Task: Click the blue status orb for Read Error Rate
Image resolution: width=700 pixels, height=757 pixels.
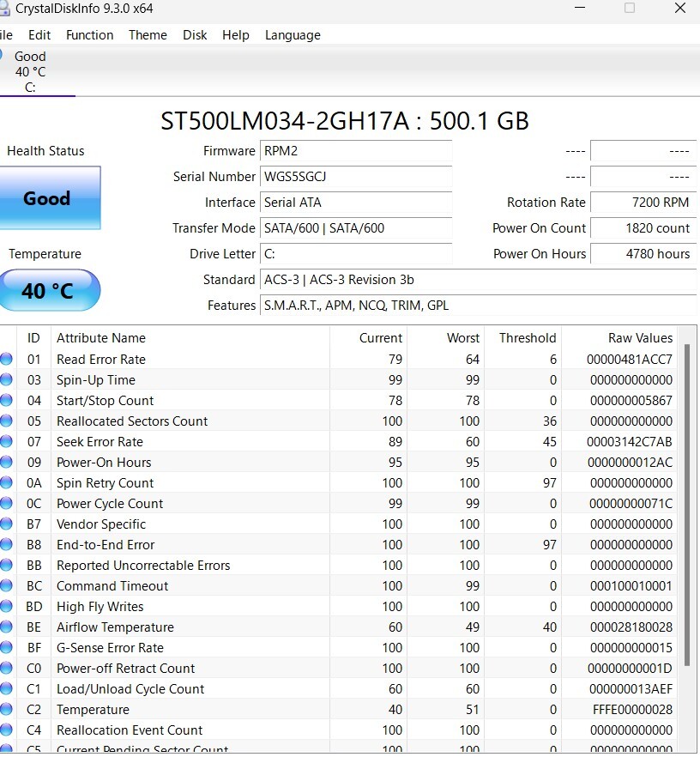Action: pyautogui.click(x=7, y=360)
